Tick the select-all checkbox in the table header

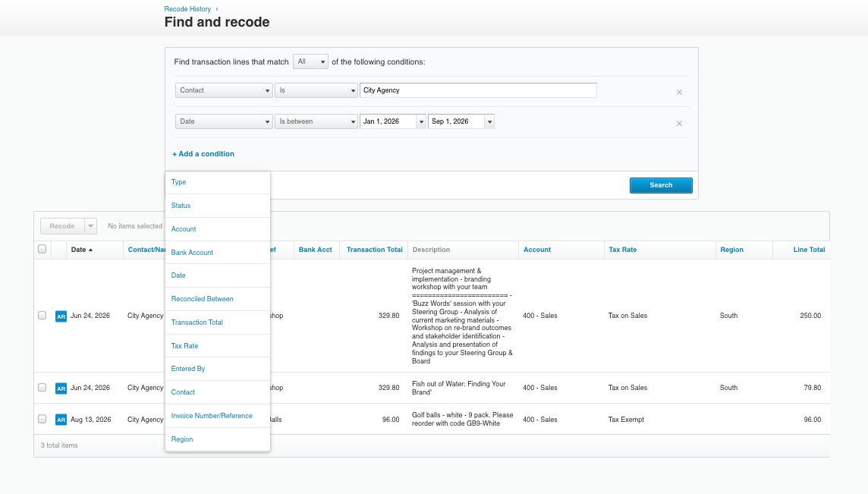(42, 249)
